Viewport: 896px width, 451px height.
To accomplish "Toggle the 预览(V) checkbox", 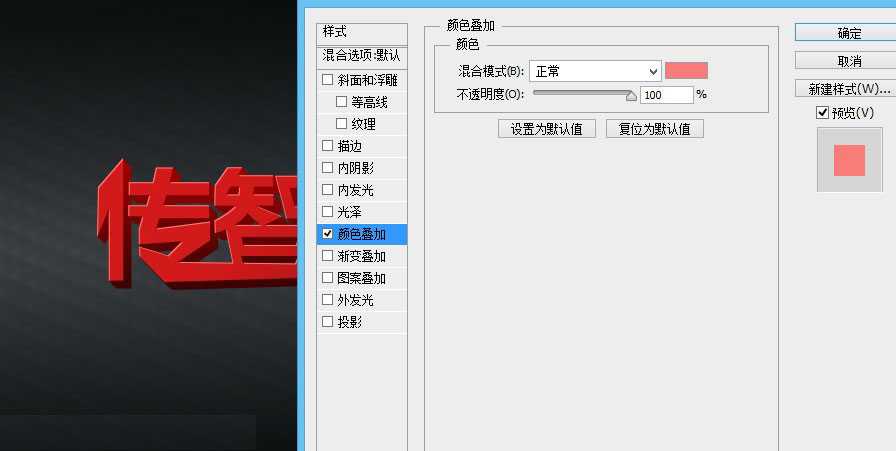I will tap(822, 113).
